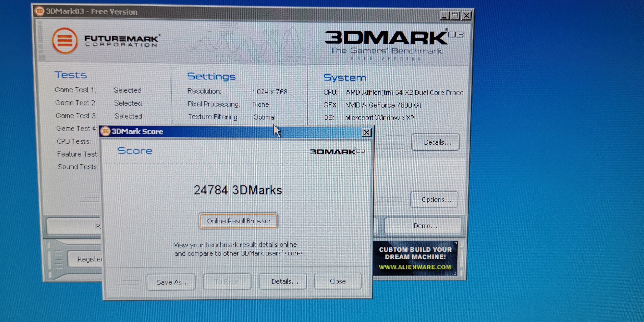The image size is (644, 322).
Task: Click the Alienware advertisement banner
Action: [415, 258]
